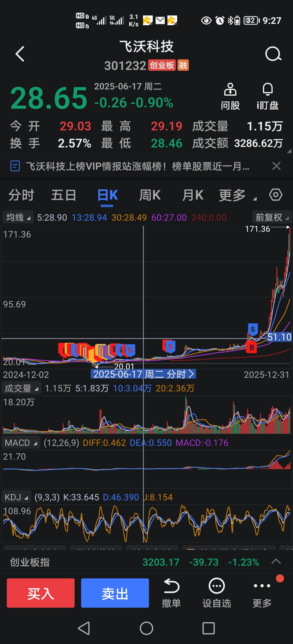Tap the 买入 buy button
The width and height of the screenshot is (293, 644).
point(41,593)
